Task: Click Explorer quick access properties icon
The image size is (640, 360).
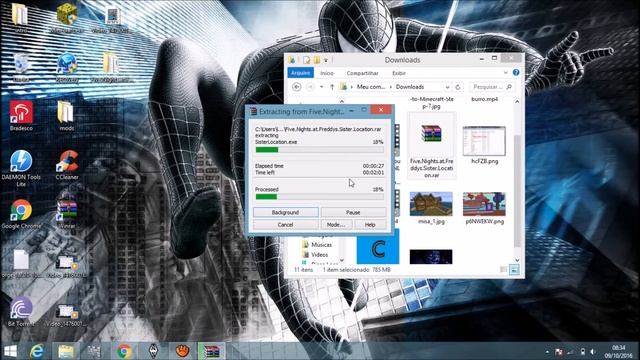Action: pyautogui.click(x=306, y=60)
